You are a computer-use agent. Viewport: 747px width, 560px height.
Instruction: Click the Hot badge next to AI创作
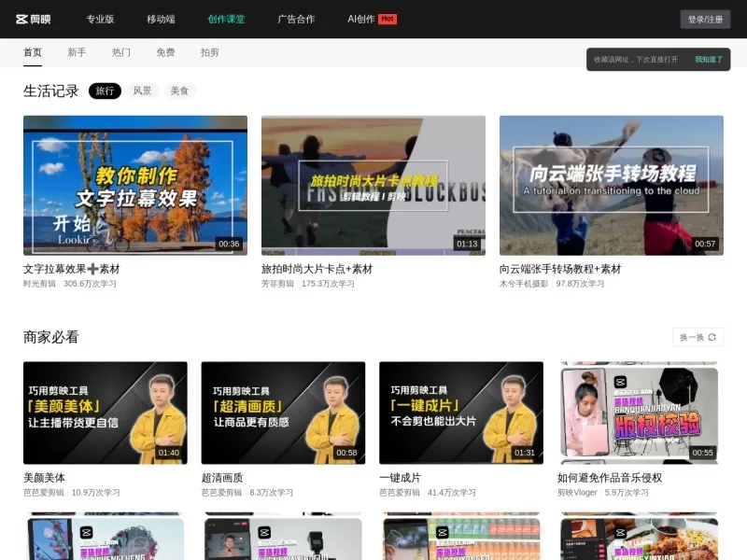tap(387, 18)
